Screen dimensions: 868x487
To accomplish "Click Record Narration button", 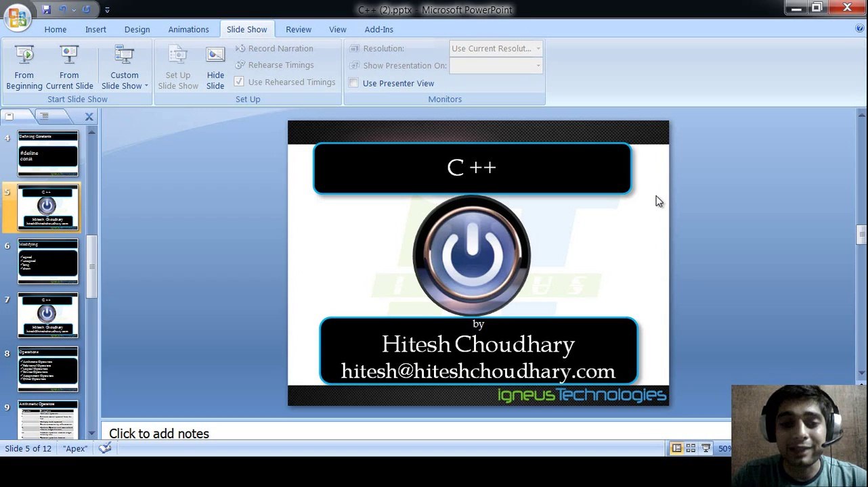I will (x=274, y=49).
